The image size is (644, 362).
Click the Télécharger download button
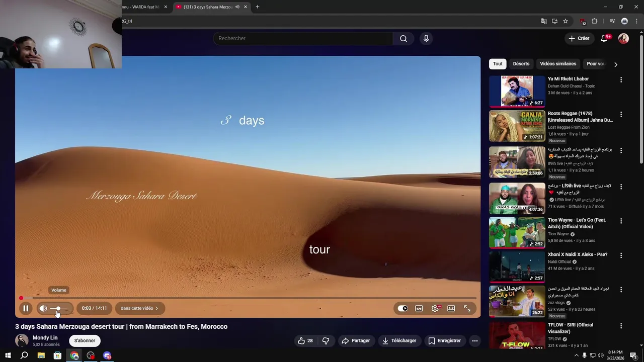tap(399, 341)
